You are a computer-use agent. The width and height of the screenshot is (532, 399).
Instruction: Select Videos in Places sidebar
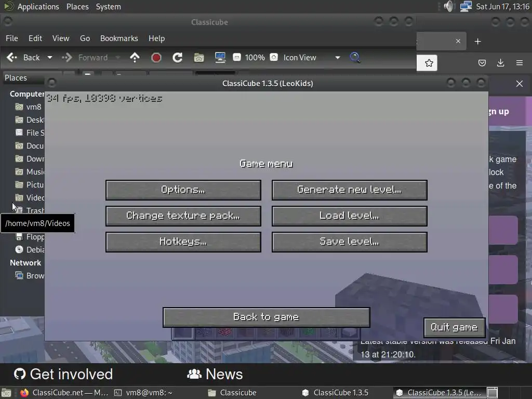coord(30,198)
